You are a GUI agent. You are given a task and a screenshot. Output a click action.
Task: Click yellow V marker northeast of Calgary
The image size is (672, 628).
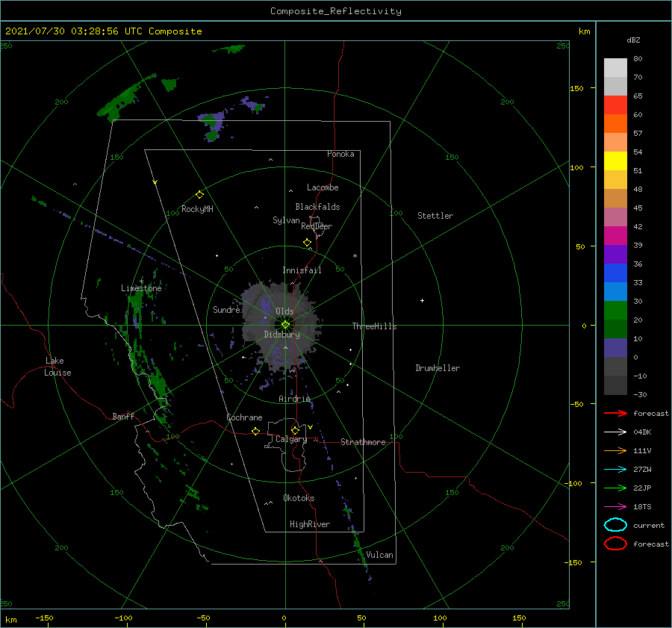click(x=310, y=427)
